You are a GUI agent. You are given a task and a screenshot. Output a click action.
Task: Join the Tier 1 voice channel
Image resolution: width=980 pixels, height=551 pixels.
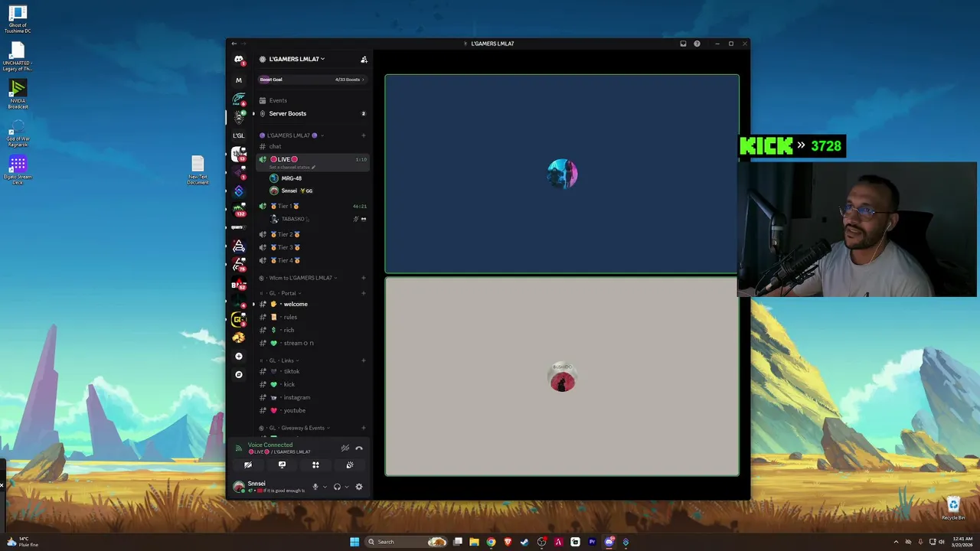point(312,206)
